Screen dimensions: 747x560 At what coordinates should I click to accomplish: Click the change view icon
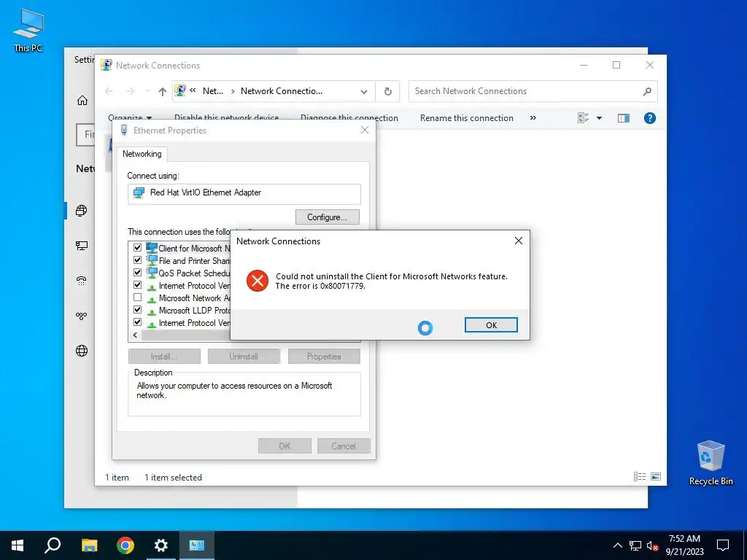[583, 118]
